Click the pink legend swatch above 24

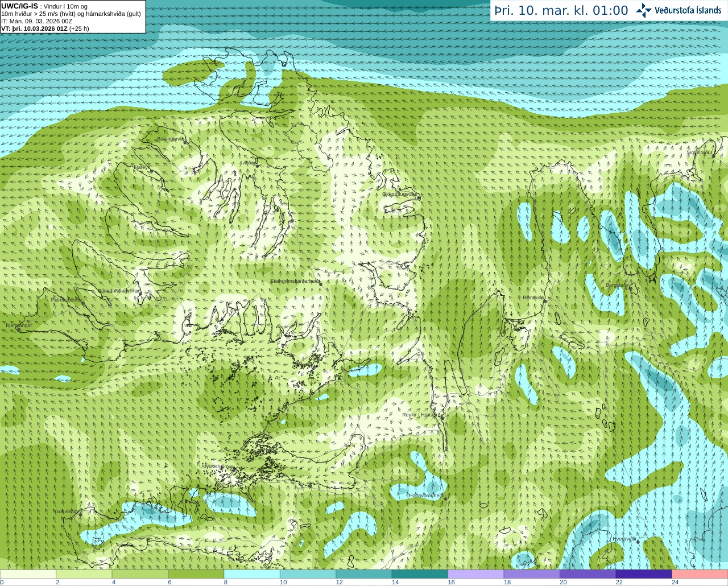click(x=699, y=574)
